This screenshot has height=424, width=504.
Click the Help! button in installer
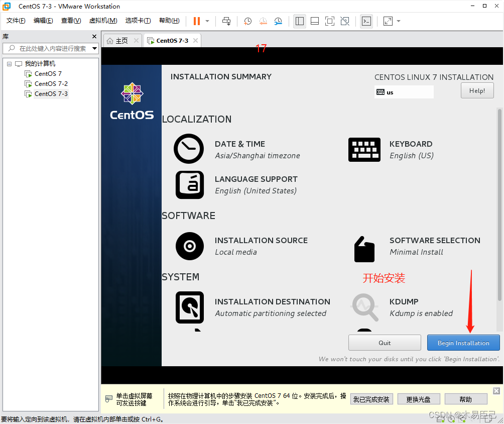coord(477,91)
